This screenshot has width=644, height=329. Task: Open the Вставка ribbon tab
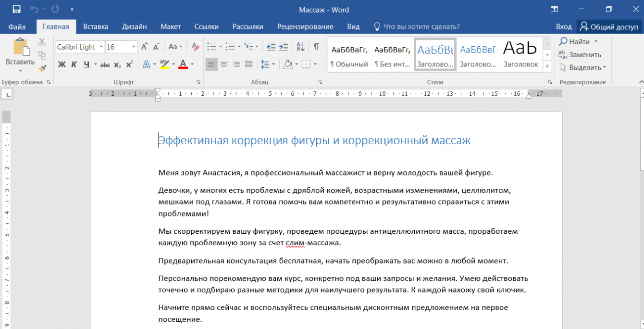click(96, 26)
